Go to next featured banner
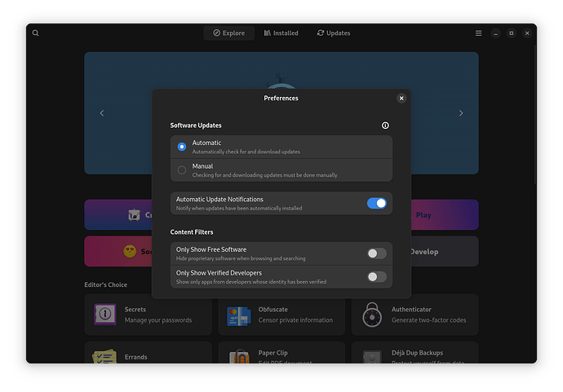This screenshot has width=563, height=392. click(x=461, y=113)
